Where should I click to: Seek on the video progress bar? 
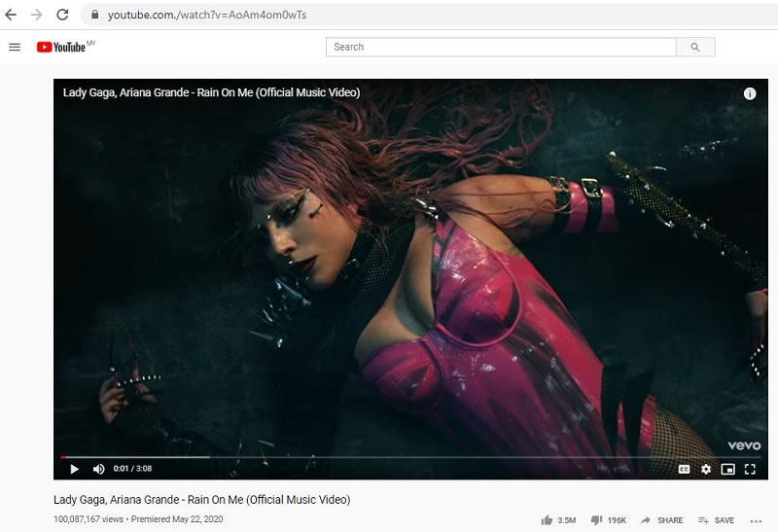[389, 456]
